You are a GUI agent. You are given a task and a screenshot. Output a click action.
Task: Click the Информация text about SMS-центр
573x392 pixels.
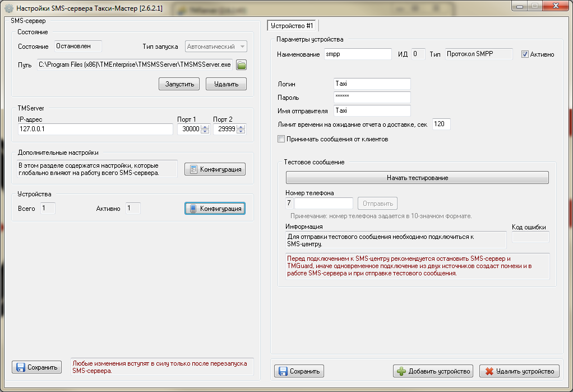tap(396, 240)
